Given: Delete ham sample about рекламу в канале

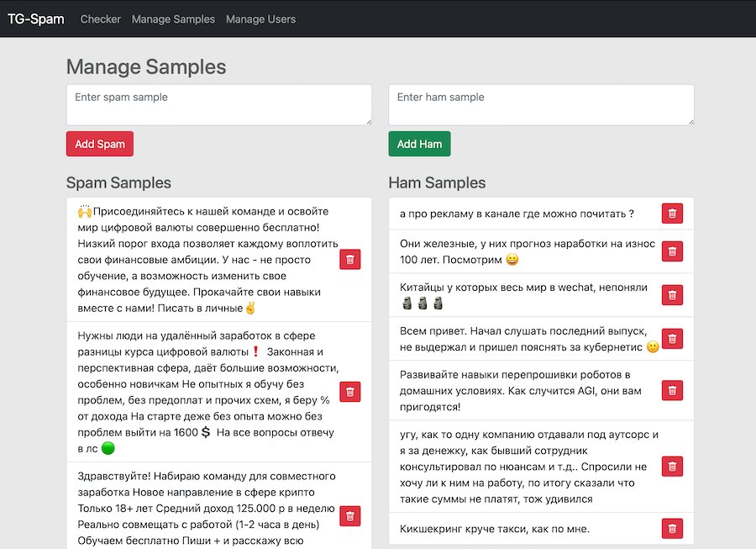Looking at the screenshot, I should 672,214.
